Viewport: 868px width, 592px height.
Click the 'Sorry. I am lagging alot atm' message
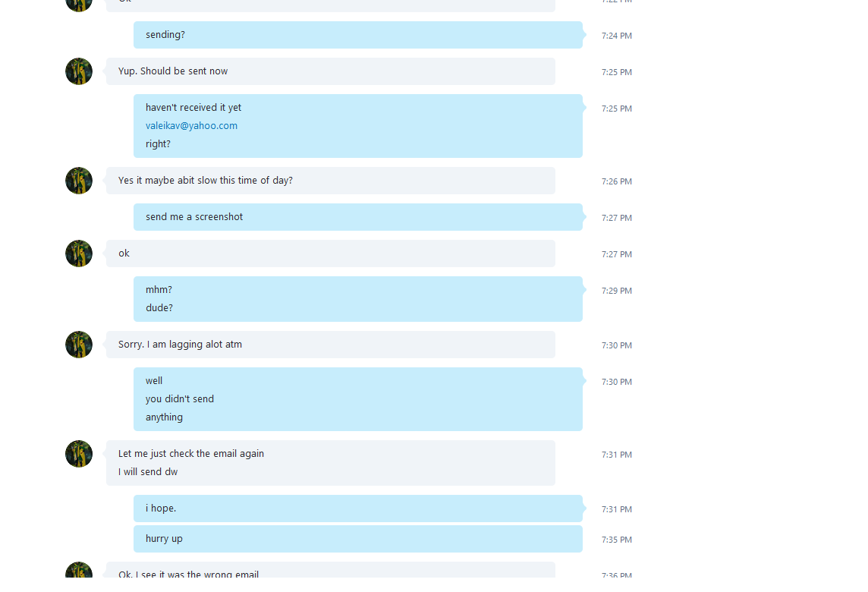[x=331, y=345]
